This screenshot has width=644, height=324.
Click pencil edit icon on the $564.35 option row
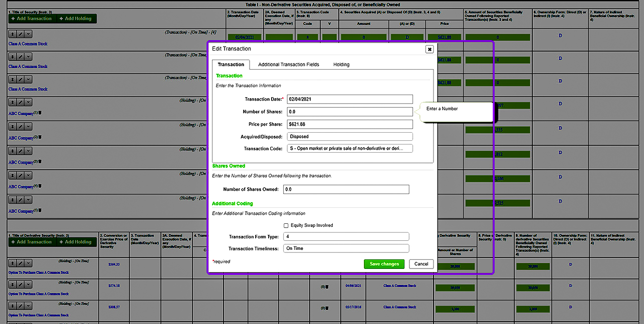pos(21,263)
